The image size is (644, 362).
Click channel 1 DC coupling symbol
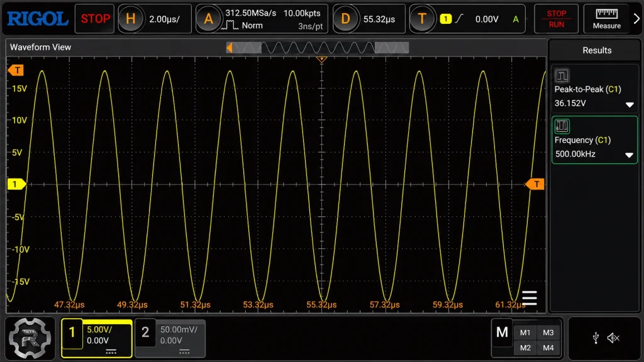111,352
